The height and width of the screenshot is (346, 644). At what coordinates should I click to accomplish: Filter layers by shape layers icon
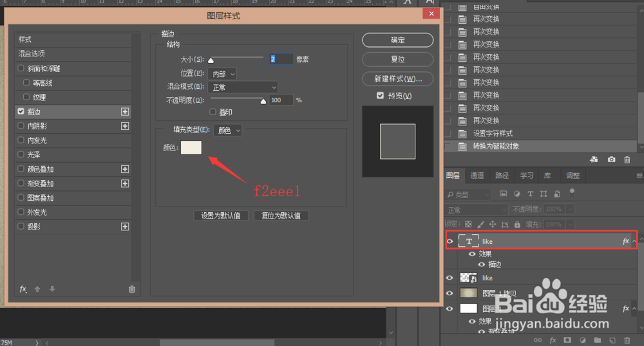click(x=544, y=194)
